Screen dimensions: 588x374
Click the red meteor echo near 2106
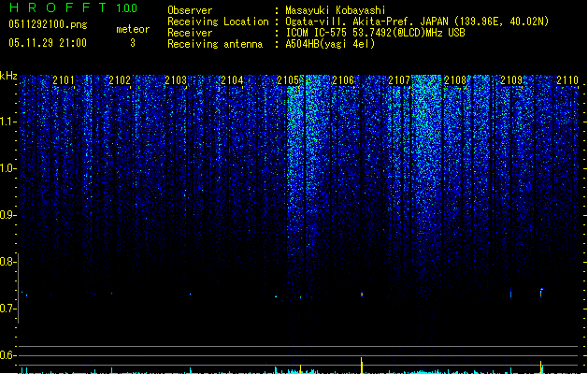pos(362,295)
